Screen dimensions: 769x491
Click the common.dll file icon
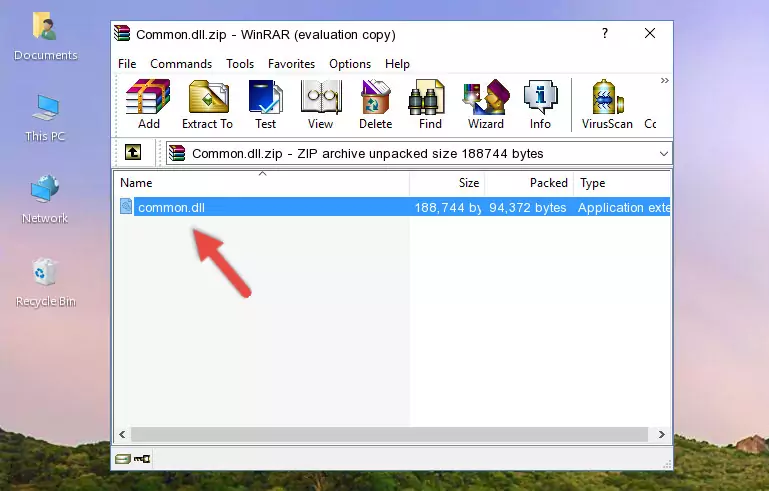(126, 207)
